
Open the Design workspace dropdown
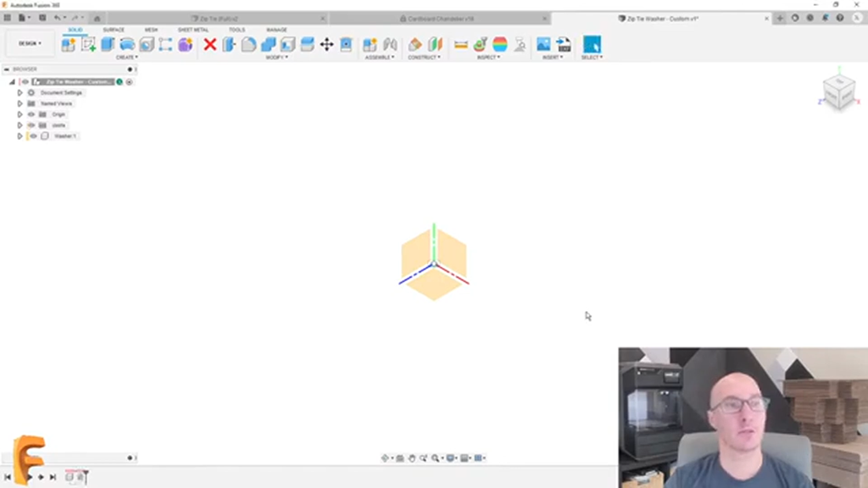click(x=30, y=43)
